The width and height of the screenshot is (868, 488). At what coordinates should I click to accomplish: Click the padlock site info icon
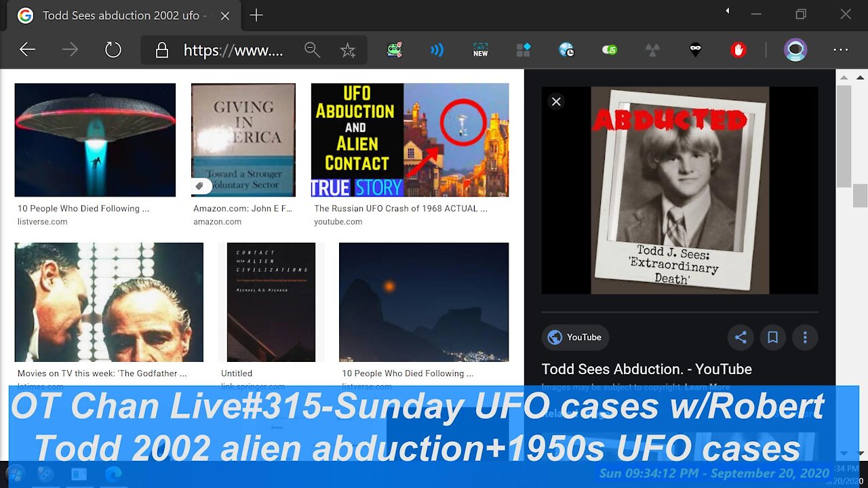point(162,50)
